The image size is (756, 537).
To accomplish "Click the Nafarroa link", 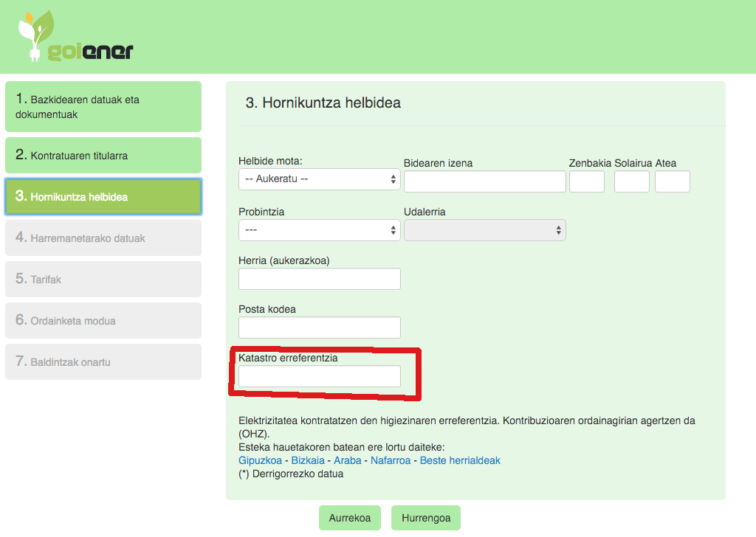I will (391, 460).
